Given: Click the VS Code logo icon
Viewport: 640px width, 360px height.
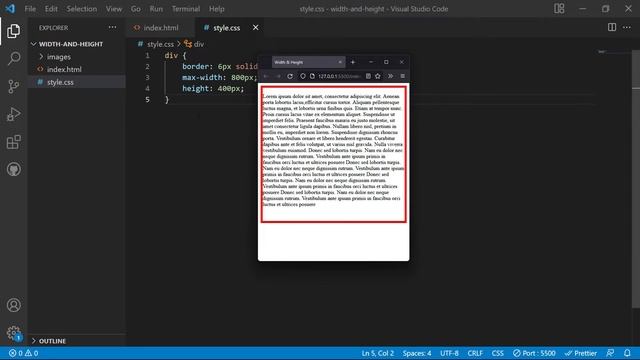Looking at the screenshot, I should point(10,9).
